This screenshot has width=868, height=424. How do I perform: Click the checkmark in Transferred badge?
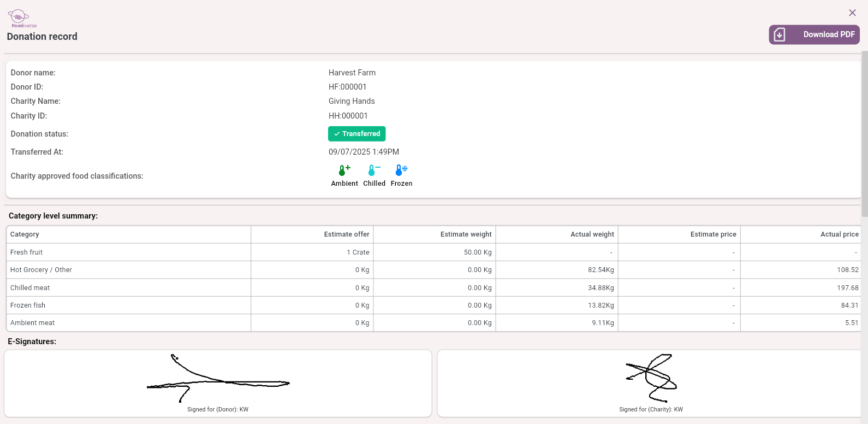click(x=337, y=134)
